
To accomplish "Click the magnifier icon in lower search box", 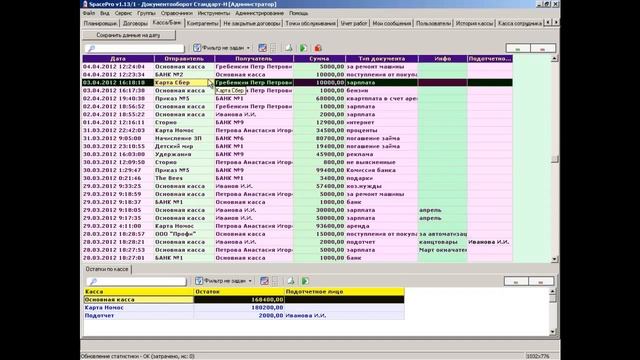I will pos(93,282).
